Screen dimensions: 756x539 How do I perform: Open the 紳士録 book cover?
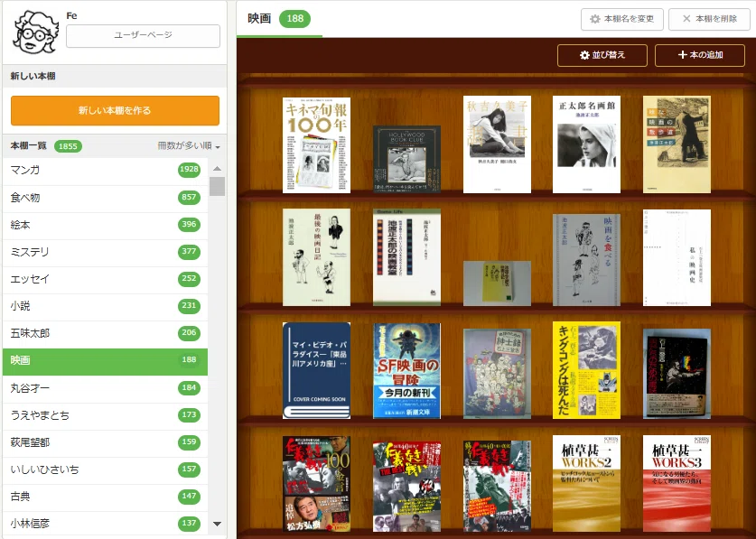(497, 374)
